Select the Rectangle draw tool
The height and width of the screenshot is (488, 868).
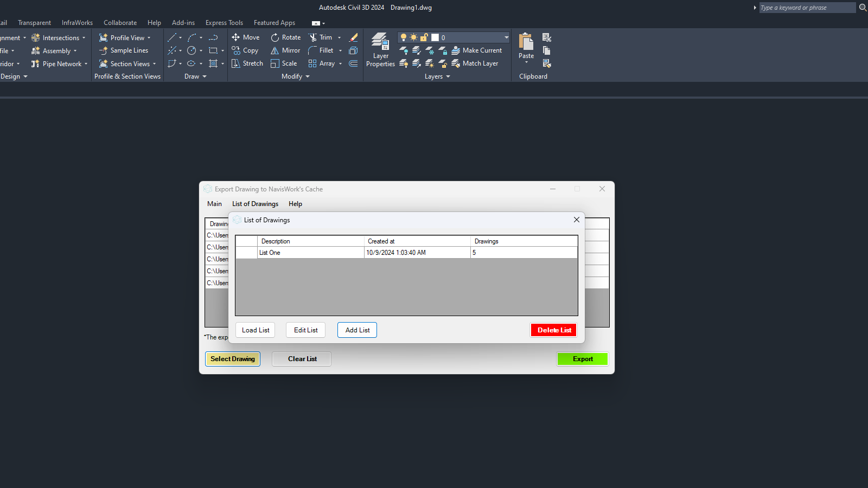[x=213, y=50]
